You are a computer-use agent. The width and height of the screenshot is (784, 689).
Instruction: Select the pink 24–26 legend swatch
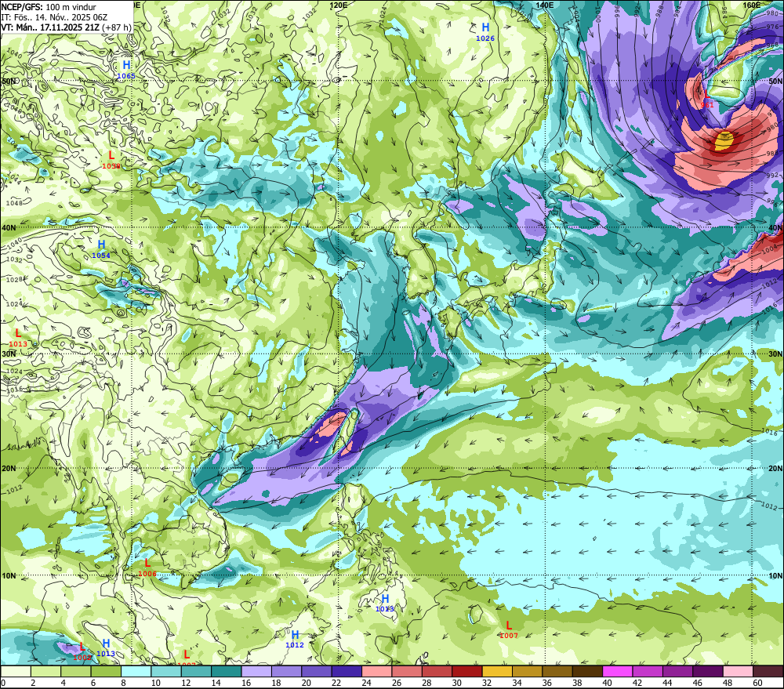click(377, 672)
